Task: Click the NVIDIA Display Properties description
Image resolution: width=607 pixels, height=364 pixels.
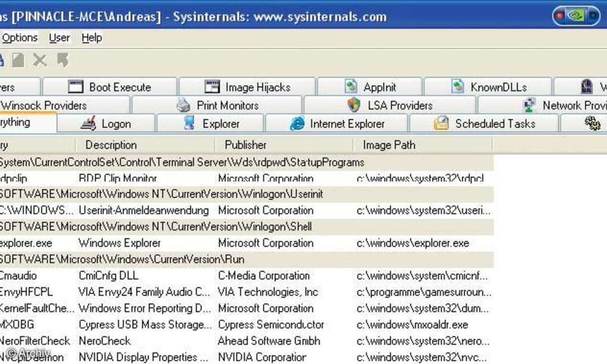Action: pyautogui.click(x=143, y=357)
